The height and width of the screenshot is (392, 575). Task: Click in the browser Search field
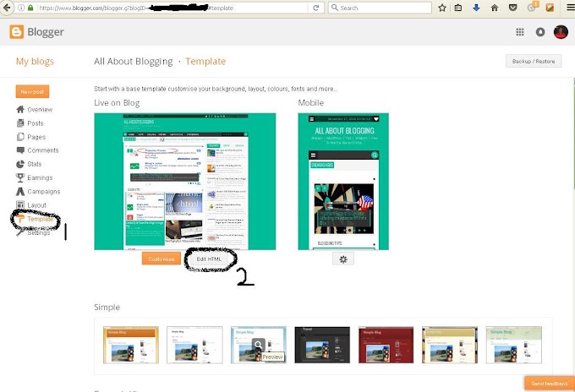point(380,8)
